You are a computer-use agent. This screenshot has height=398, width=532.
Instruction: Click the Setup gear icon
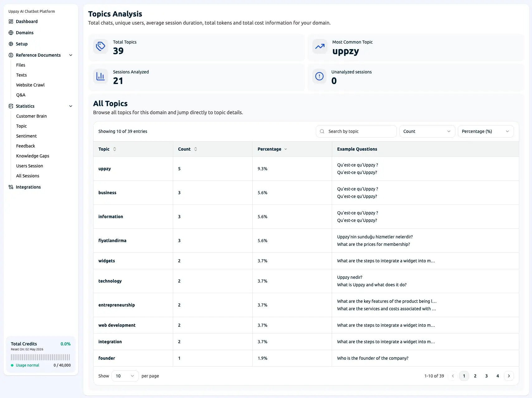point(11,44)
